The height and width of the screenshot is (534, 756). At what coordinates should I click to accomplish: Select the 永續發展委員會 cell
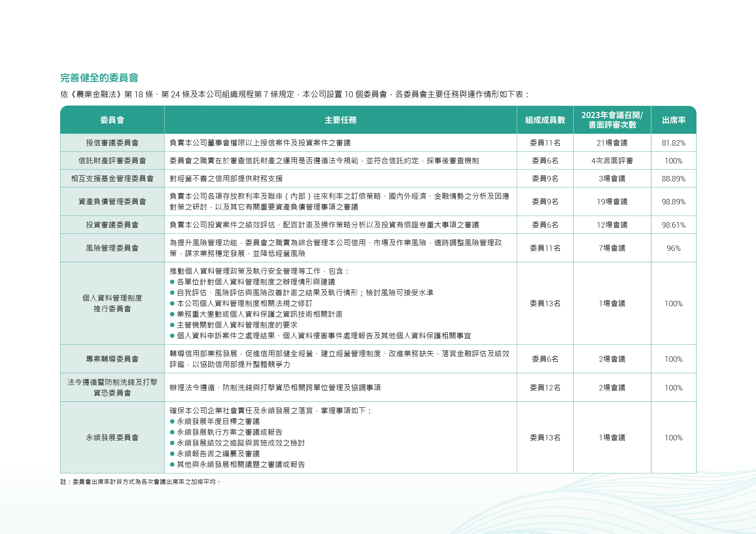[112, 438]
